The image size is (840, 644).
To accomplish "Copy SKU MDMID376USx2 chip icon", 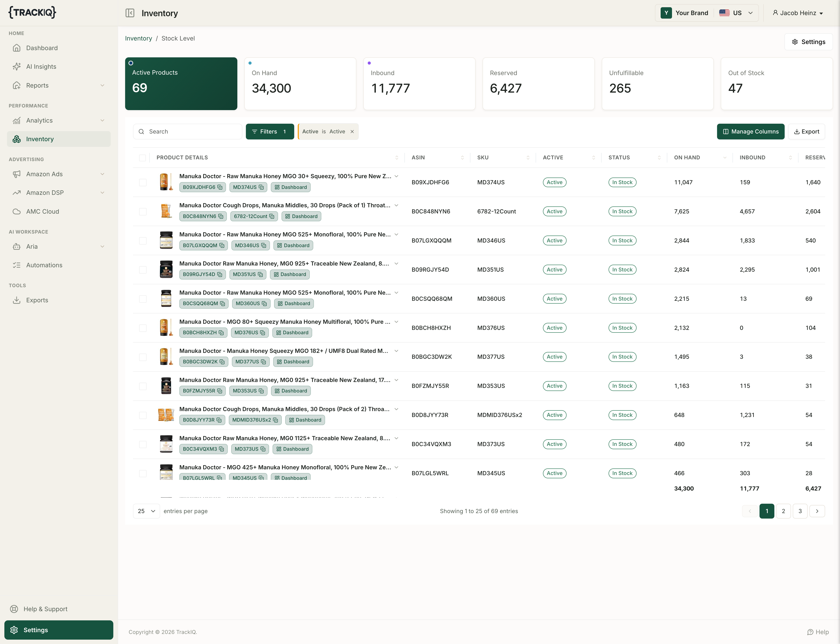I will point(275,420).
